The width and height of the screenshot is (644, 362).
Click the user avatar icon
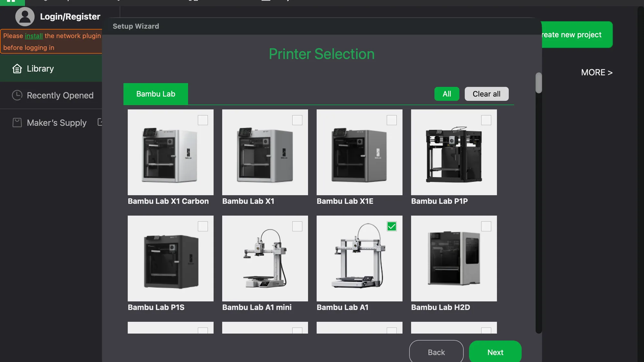coord(25,17)
